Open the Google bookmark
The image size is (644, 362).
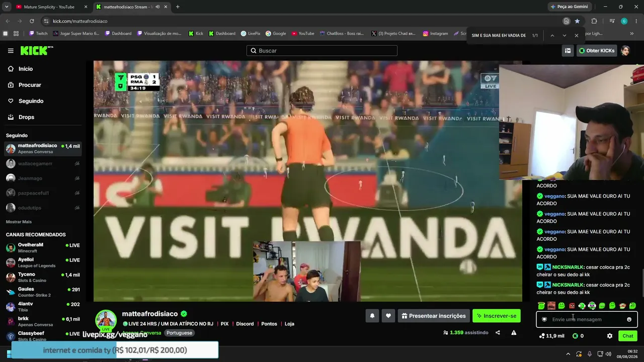[x=276, y=34]
